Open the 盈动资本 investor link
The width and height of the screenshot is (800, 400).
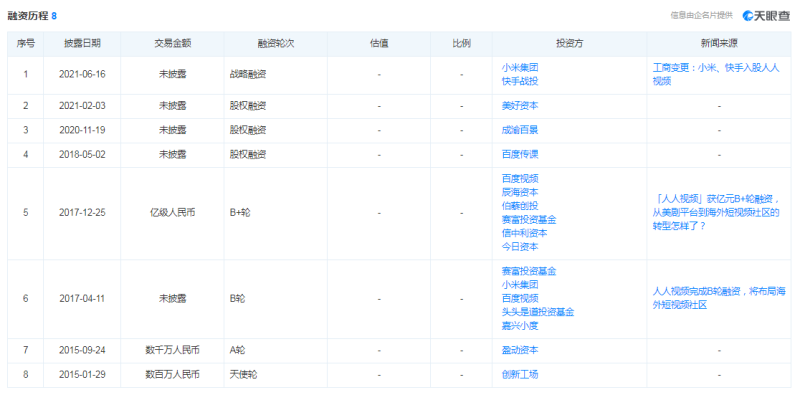[520, 351]
